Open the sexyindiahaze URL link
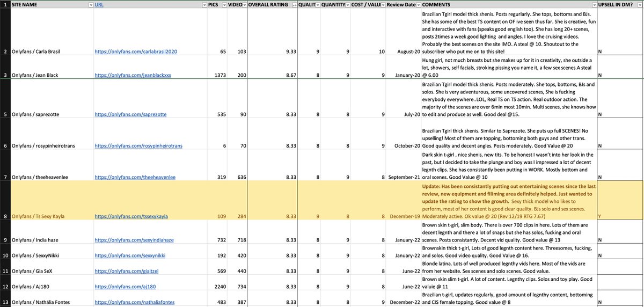 point(134,239)
